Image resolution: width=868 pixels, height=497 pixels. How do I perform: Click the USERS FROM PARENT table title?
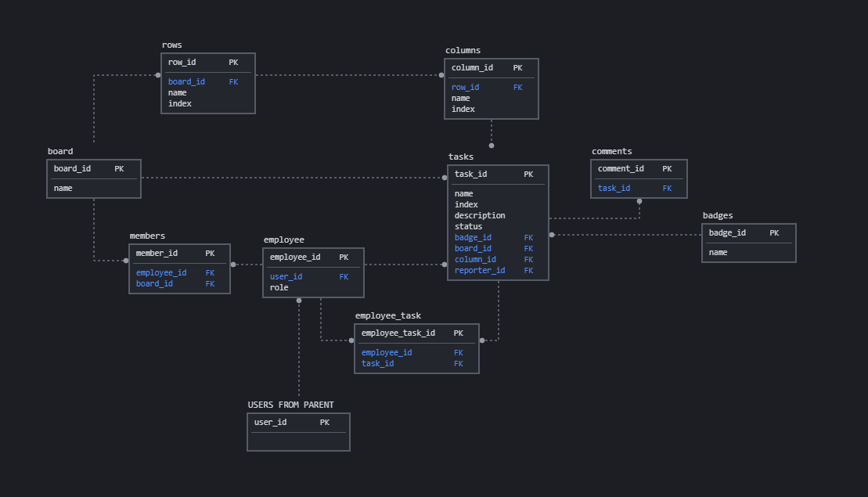[x=290, y=405]
